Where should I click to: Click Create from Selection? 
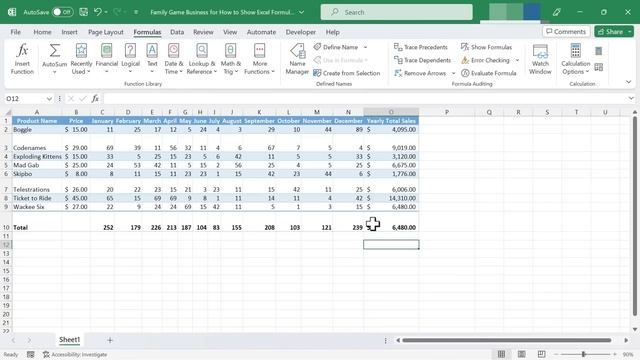point(347,73)
